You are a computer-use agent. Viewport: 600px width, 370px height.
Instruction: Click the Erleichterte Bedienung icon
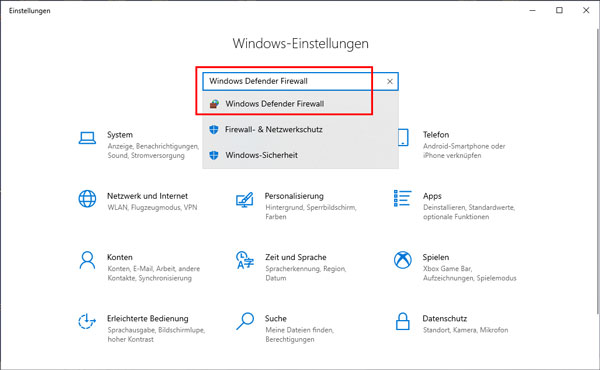pyautogui.click(x=87, y=321)
